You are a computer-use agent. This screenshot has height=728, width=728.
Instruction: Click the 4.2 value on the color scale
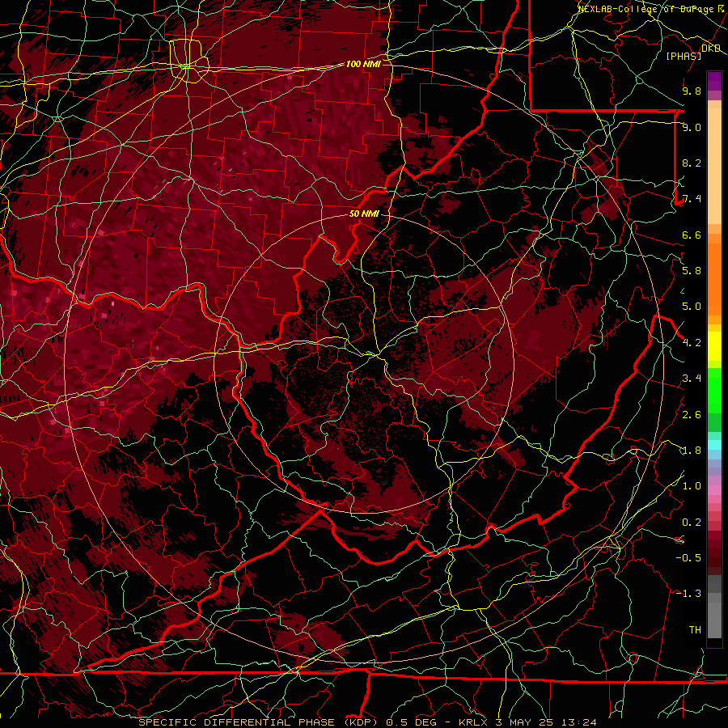[x=692, y=343]
